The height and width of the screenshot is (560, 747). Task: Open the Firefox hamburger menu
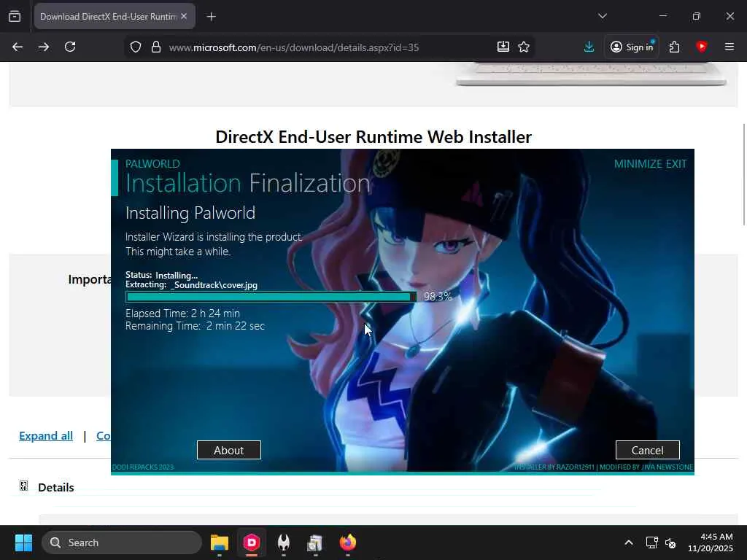[729, 47]
